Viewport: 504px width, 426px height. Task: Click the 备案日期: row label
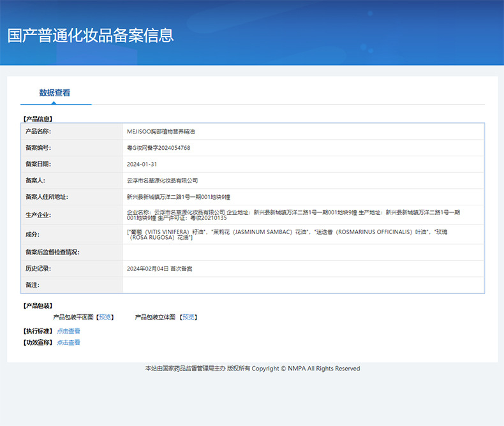tap(38, 164)
